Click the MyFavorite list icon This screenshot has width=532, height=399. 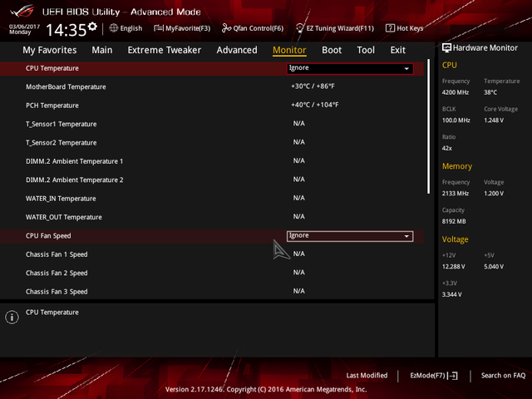159,28
